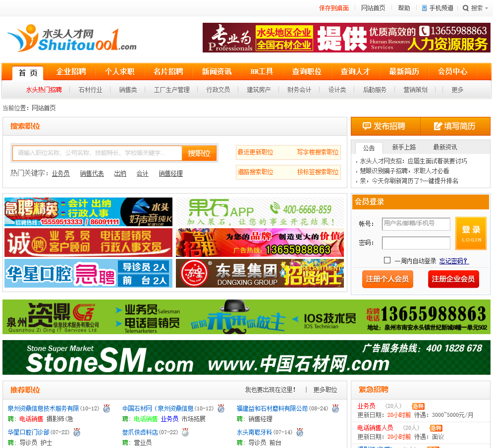This screenshot has height=448, width=493.
Task: Open the 泉州资鼎 green banner ad
Action: tap(247, 317)
